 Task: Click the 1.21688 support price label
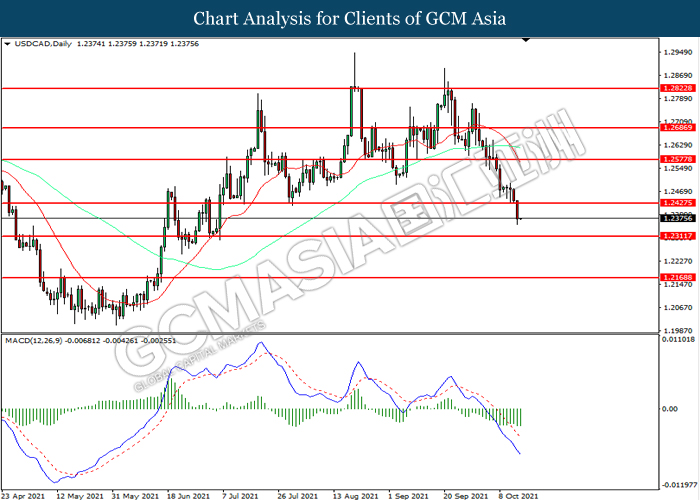click(x=677, y=277)
